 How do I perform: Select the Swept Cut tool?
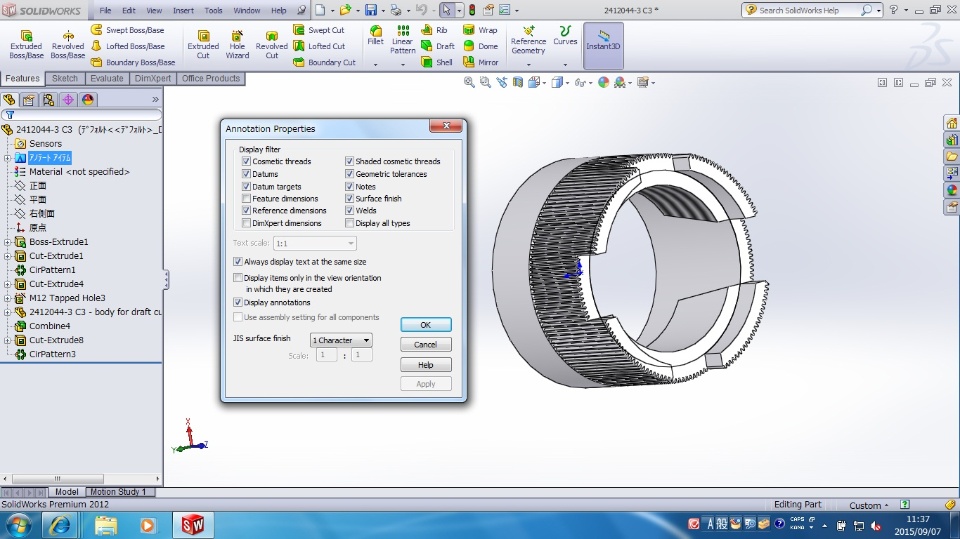pos(319,29)
